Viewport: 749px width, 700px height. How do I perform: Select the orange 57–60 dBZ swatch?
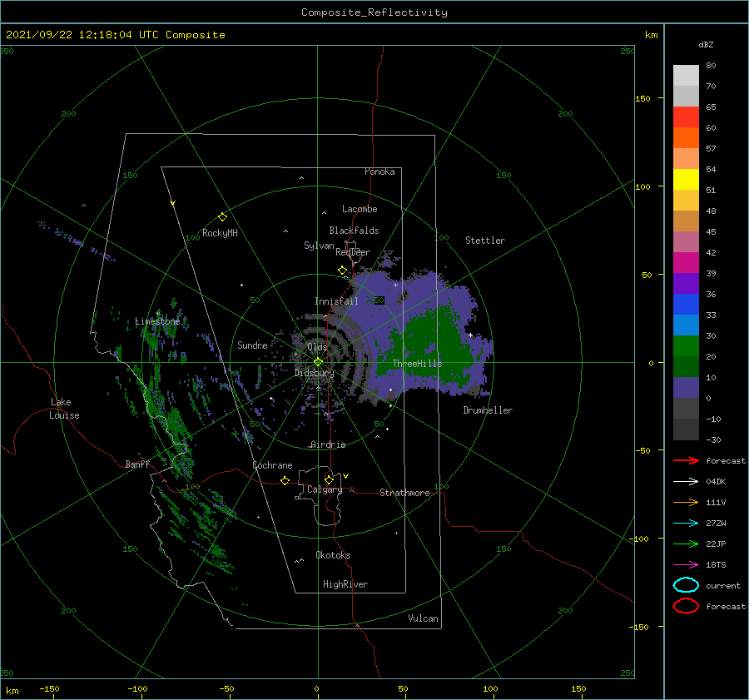(686, 137)
